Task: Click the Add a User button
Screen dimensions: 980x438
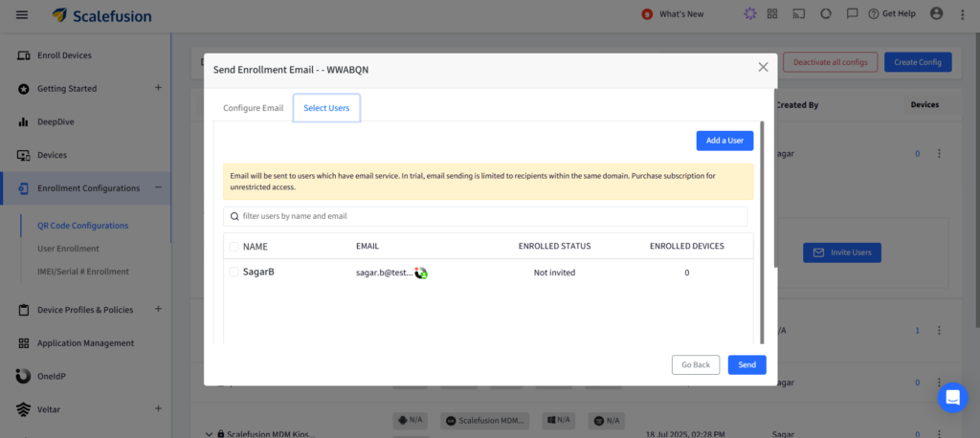Action: coord(725,141)
